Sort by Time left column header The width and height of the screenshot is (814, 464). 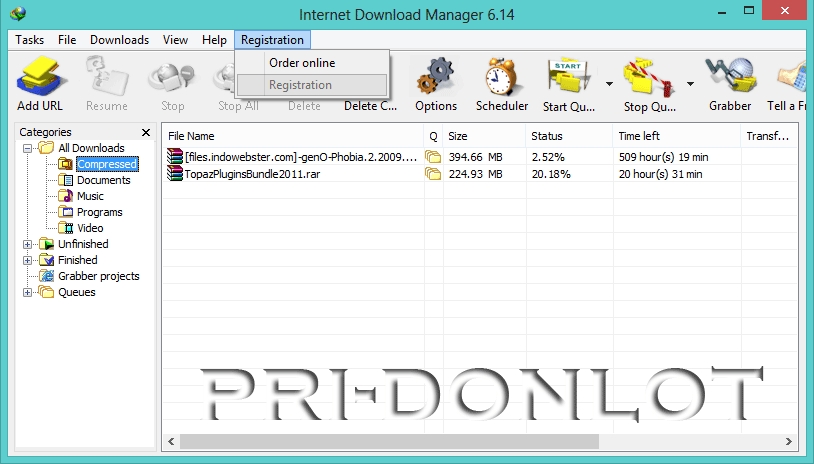[676, 136]
